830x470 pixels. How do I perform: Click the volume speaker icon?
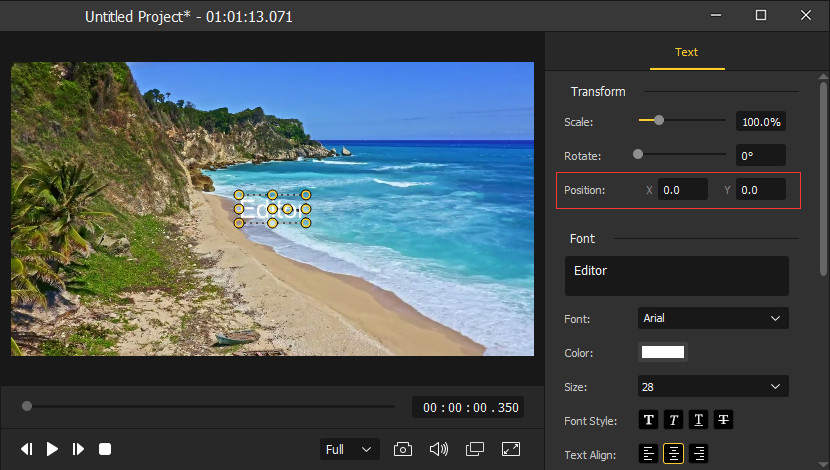coord(438,449)
